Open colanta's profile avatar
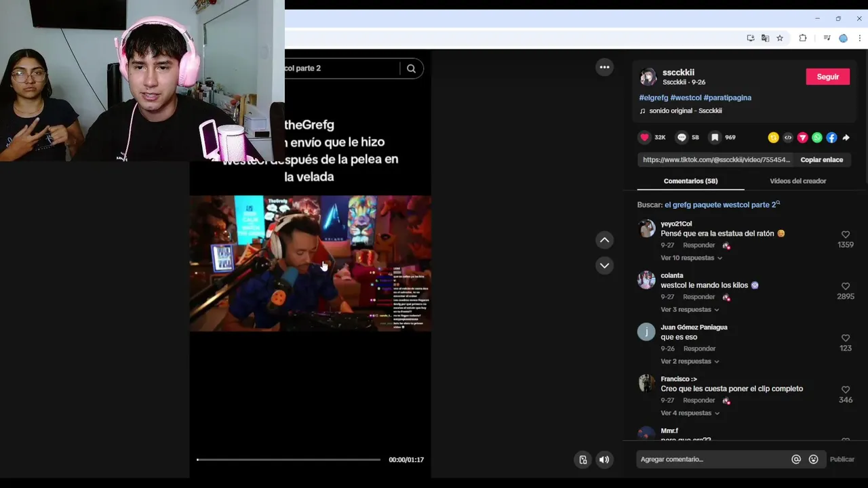The width and height of the screenshot is (868, 488). click(646, 280)
